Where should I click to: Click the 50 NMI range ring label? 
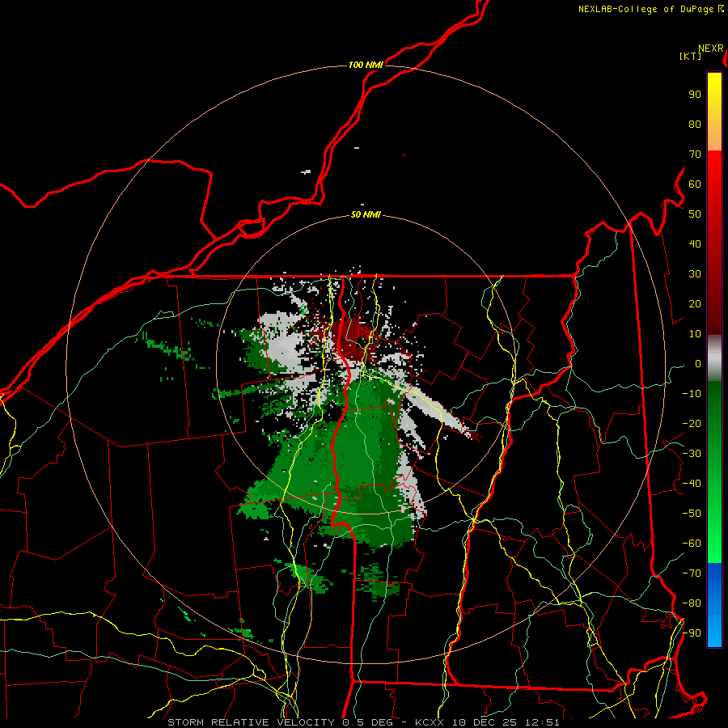[366, 214]
